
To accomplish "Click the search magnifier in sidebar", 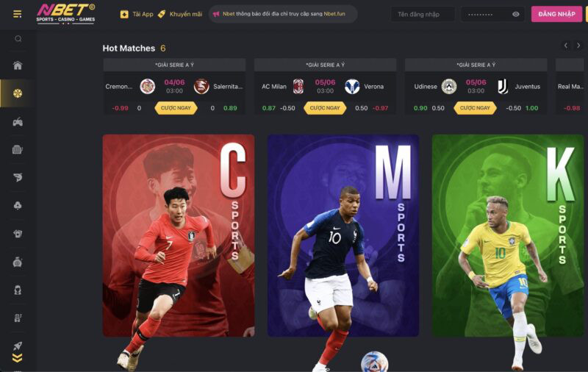I will (18, 39).
